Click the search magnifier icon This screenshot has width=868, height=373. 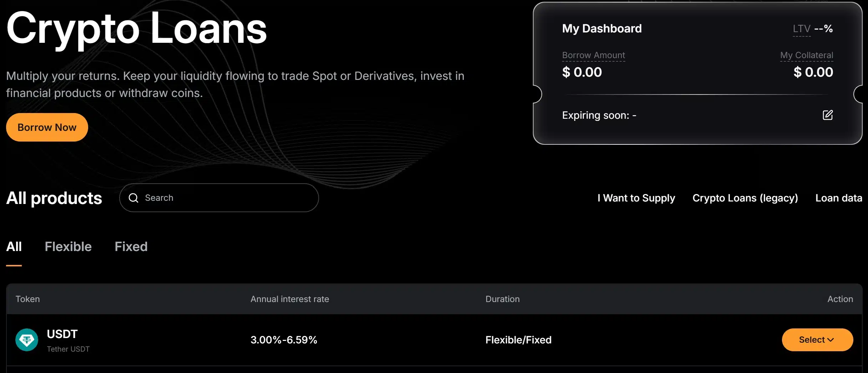coord(134,198)
